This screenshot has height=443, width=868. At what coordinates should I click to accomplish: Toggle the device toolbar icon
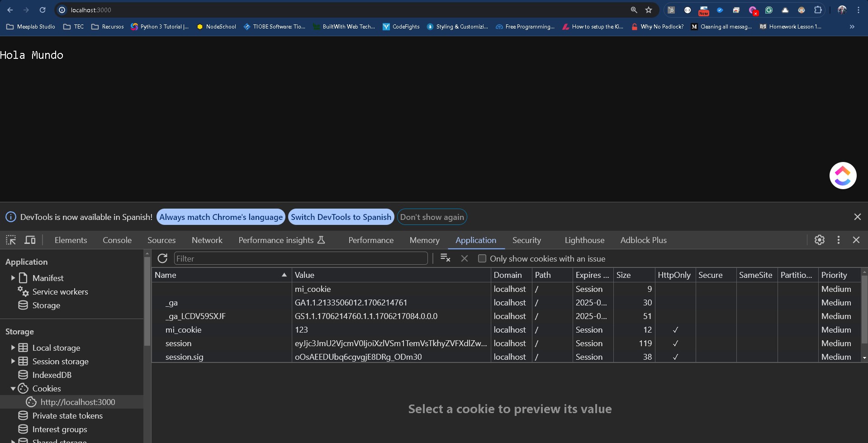pos(30,240)
